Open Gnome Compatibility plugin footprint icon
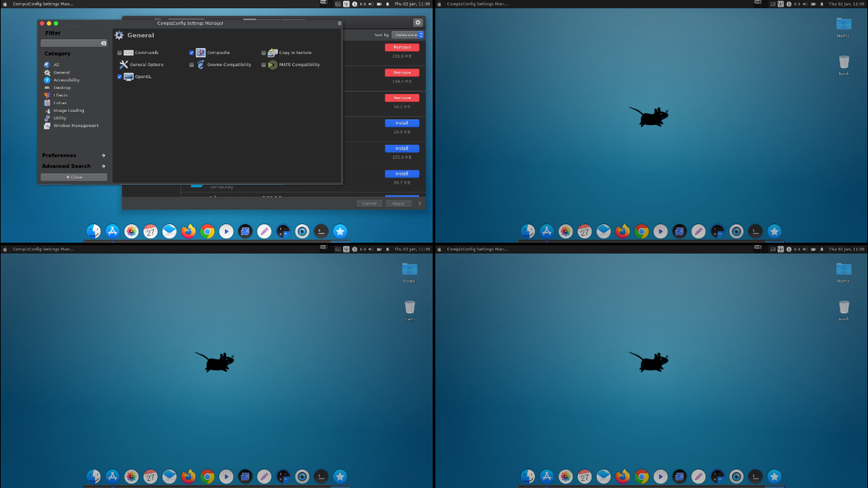This screenshot has width=868, height=488. tap(201, 64)
